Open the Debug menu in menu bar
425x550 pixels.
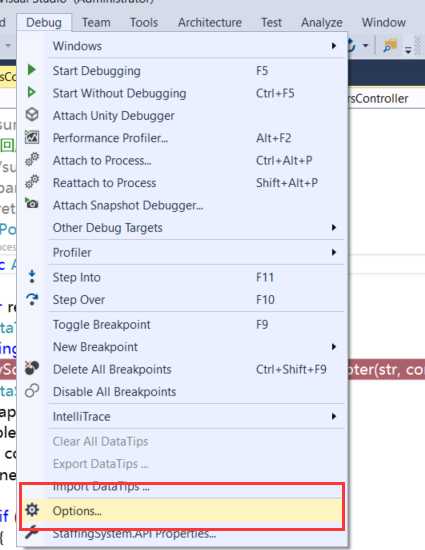pyautogui.click(x=44, y=23)
